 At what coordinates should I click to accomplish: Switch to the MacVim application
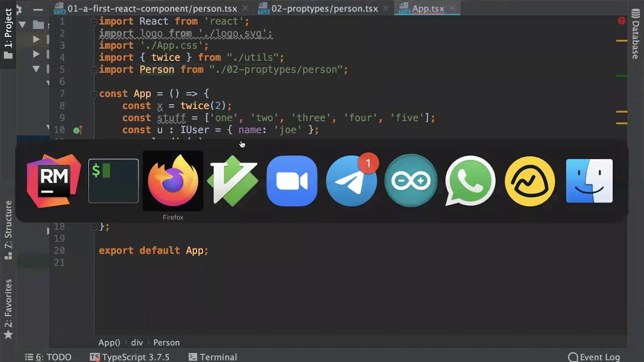click(x=233, y=181)
